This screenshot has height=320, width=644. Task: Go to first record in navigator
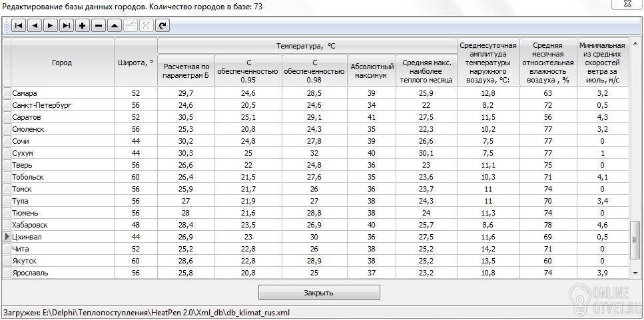coord(19,26)
